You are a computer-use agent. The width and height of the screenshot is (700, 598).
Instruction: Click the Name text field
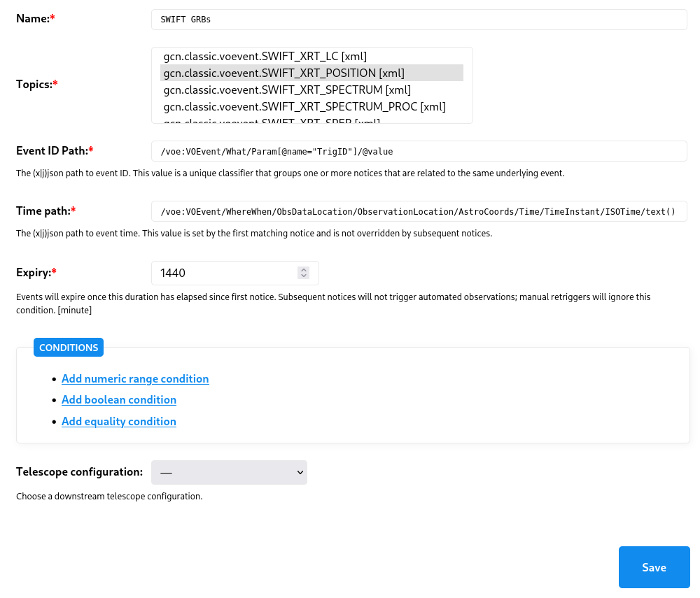pyautogui.click(x=419, y=20)
